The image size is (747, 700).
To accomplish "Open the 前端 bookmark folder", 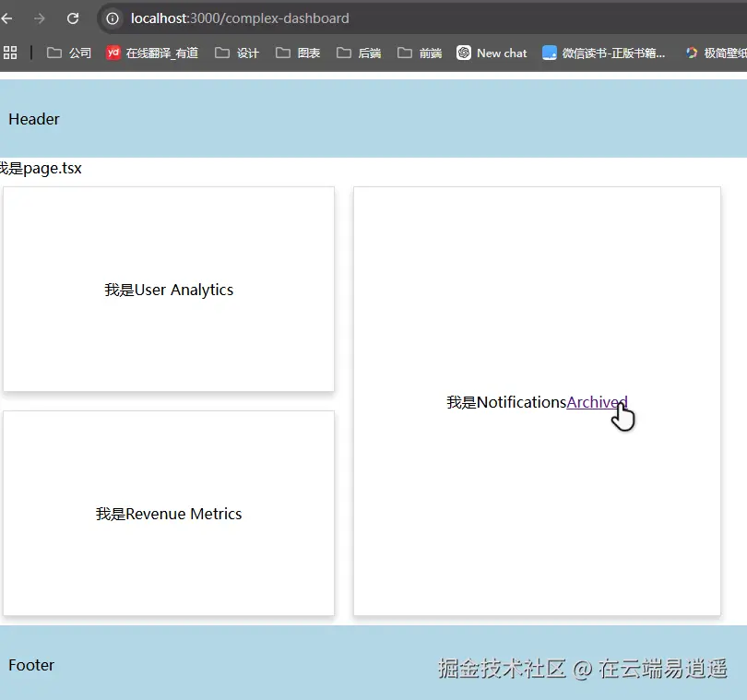I will click(x=420, y=53).
